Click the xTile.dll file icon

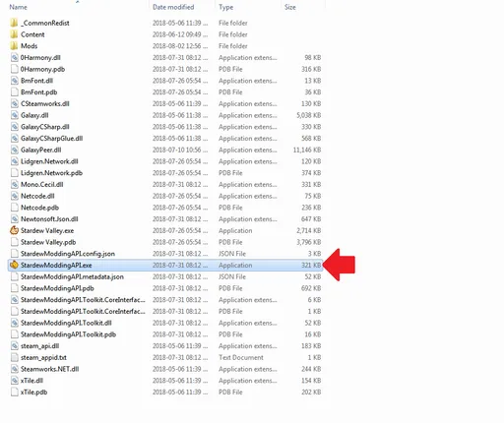click(14, 381)
